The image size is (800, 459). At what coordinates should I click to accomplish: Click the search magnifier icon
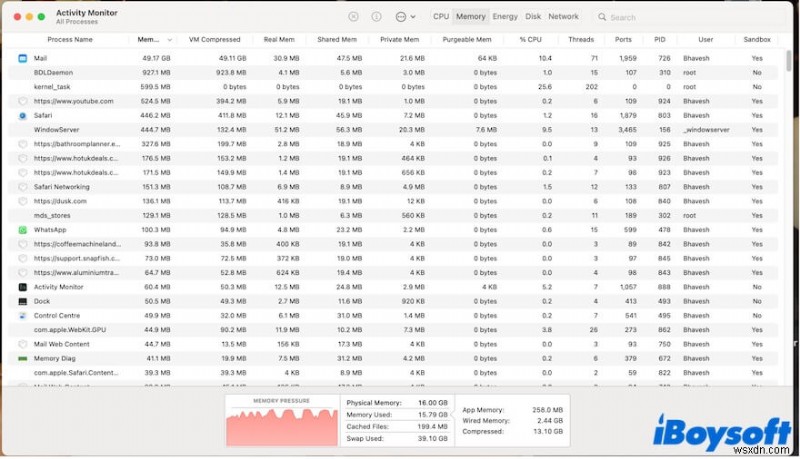[x=602, y=17]
